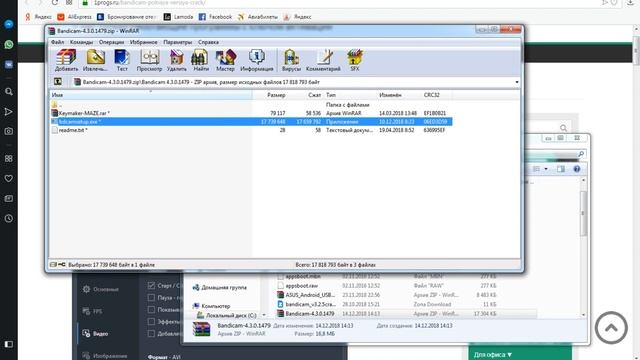640x360 pixels.
Task: Select ASUS_Android_USB file in Explorer
Action: [x=306, y=295]
